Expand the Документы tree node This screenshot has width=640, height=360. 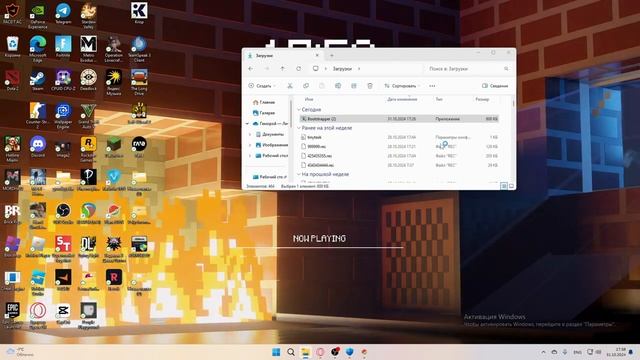click(250, 134)
